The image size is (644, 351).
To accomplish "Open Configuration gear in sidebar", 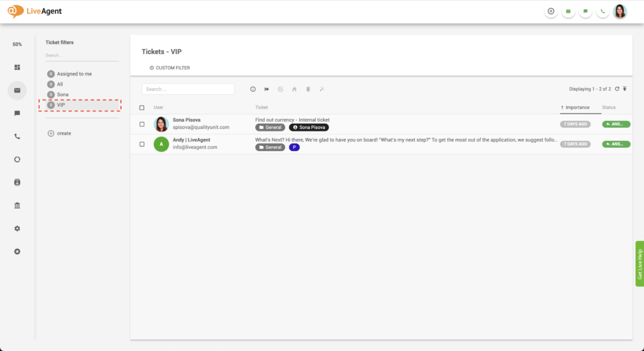I will tap(17, 228).
